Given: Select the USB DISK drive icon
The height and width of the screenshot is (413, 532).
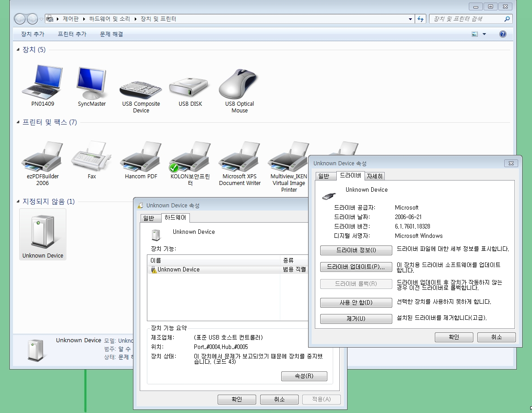Looking at the screenshot, I should tap(190, 87).
